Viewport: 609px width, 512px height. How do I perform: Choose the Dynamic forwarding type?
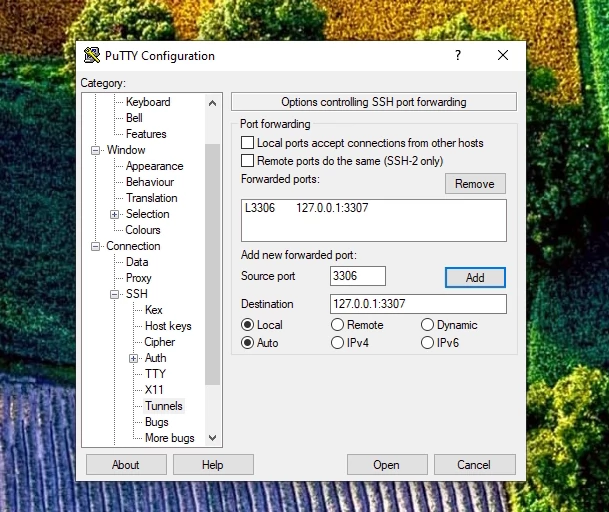coord(427,324)
